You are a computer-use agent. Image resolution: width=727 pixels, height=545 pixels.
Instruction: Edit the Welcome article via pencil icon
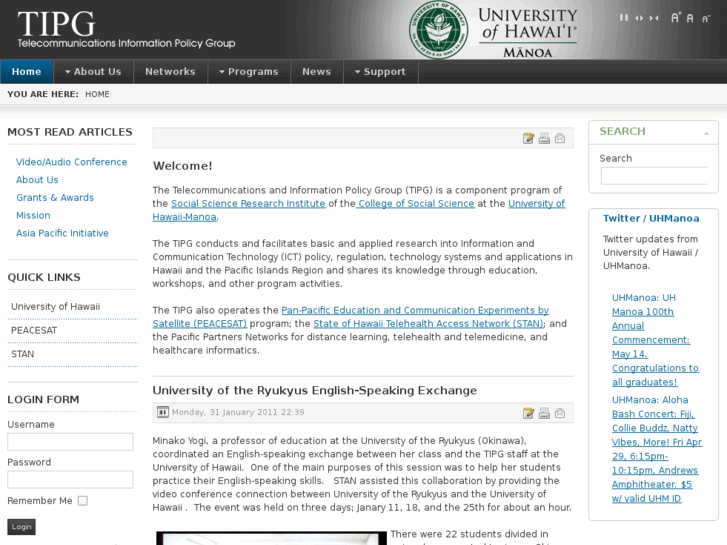(x=528, y=138)
